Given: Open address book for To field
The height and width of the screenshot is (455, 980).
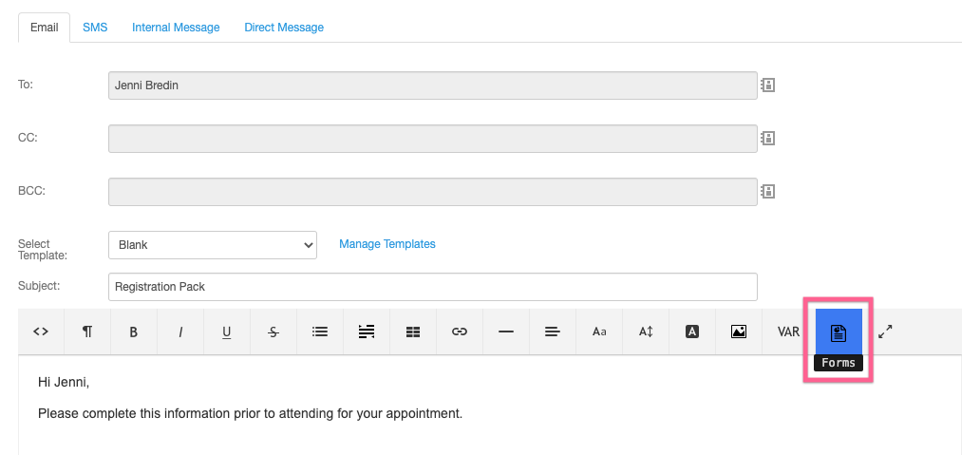Looking at the screenshot, I should click(768, 85).
